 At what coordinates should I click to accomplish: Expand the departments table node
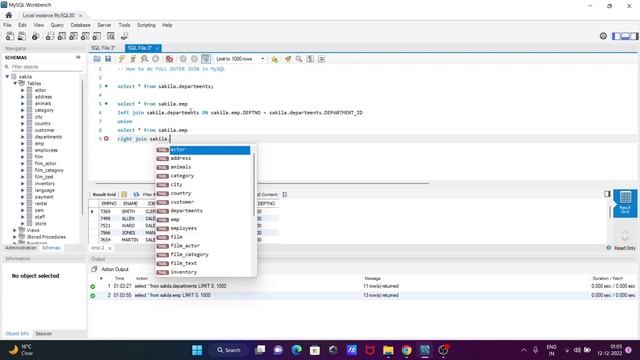click(23, 137)
